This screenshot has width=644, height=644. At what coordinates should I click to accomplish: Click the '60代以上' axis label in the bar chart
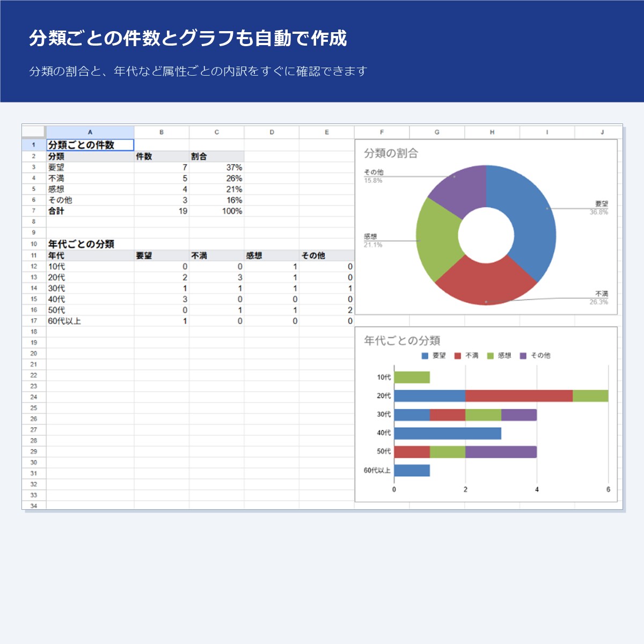tap(377, 471)
